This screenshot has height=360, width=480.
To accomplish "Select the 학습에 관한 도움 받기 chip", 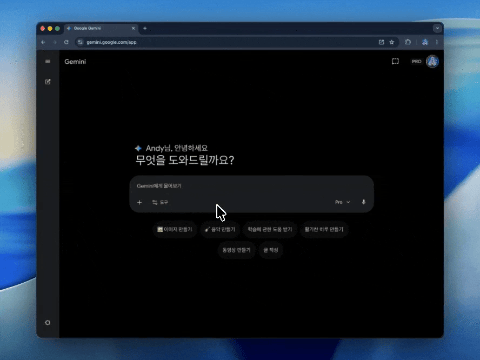I will tap(270, 229).
